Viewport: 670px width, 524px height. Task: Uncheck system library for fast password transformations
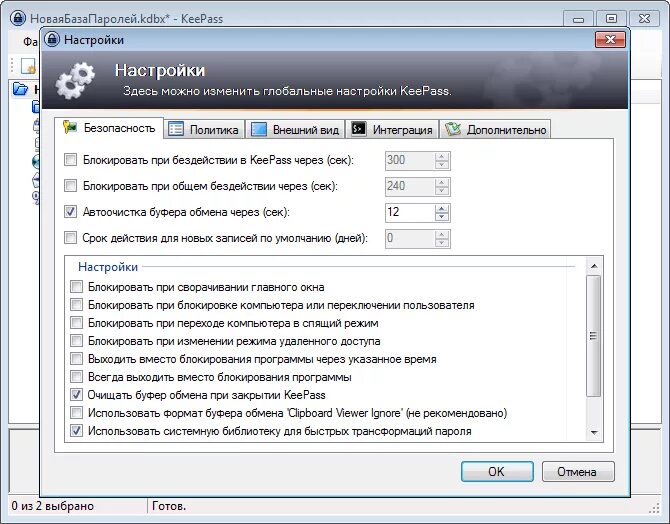pyautogui.click(x=76, y=430)
